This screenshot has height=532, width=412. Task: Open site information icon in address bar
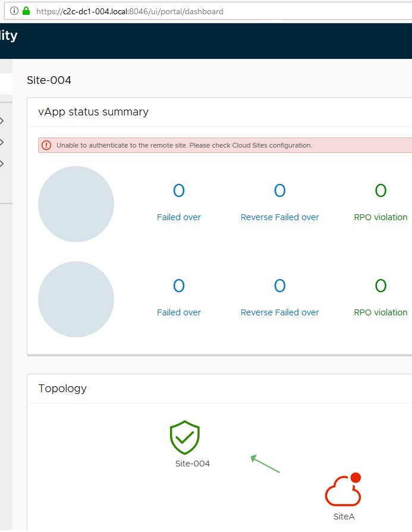click(x=14, y=11)
